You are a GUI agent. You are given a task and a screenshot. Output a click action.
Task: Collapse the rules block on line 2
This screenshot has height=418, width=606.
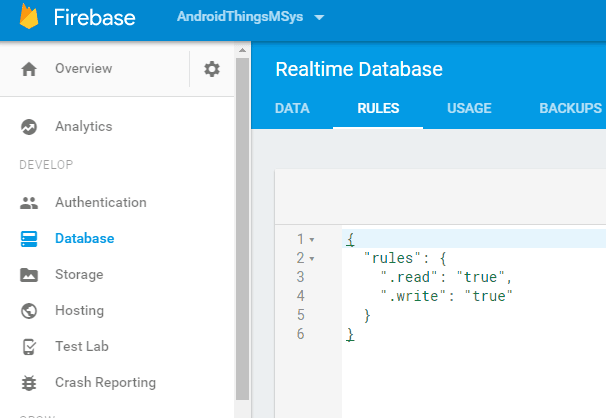pos(312,259)
